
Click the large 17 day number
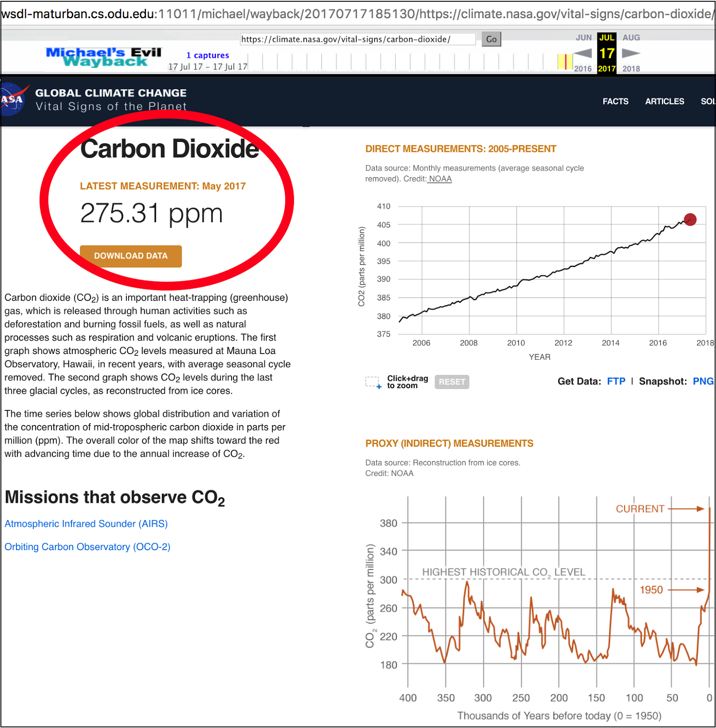click(x=607, y=53)
